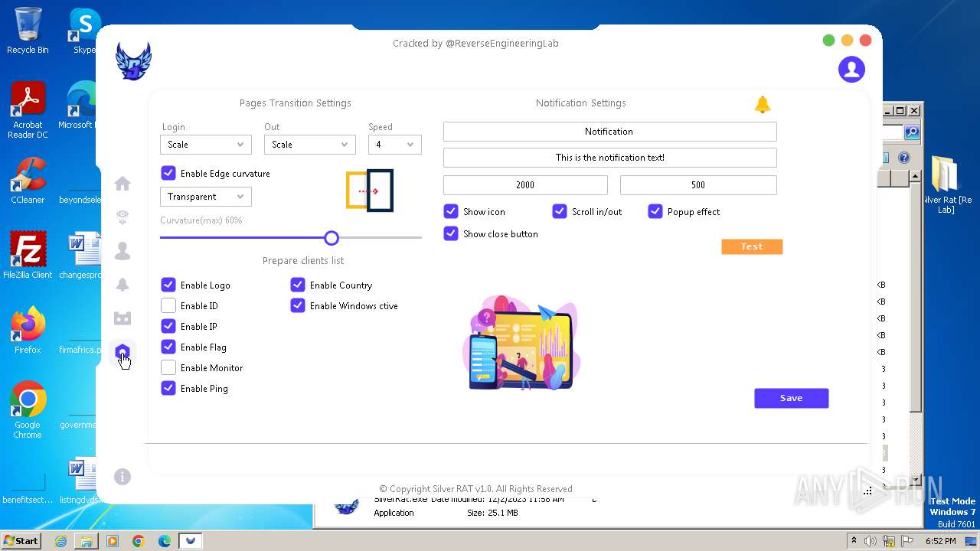Open Google Chrome desktop shortcut
The width and height of the screenshot is (980, 551).
pos(28,410)
